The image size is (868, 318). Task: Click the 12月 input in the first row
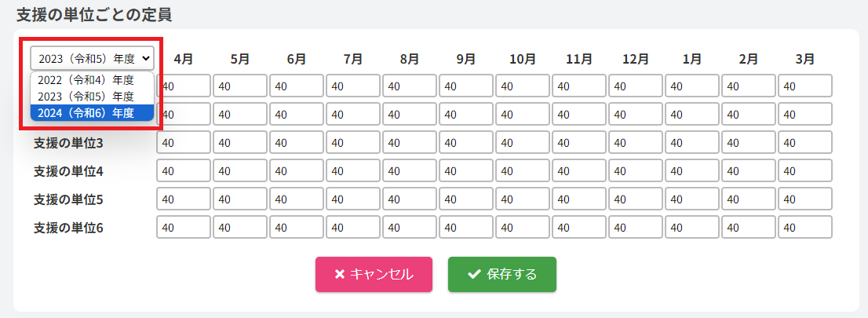[636, 86]
